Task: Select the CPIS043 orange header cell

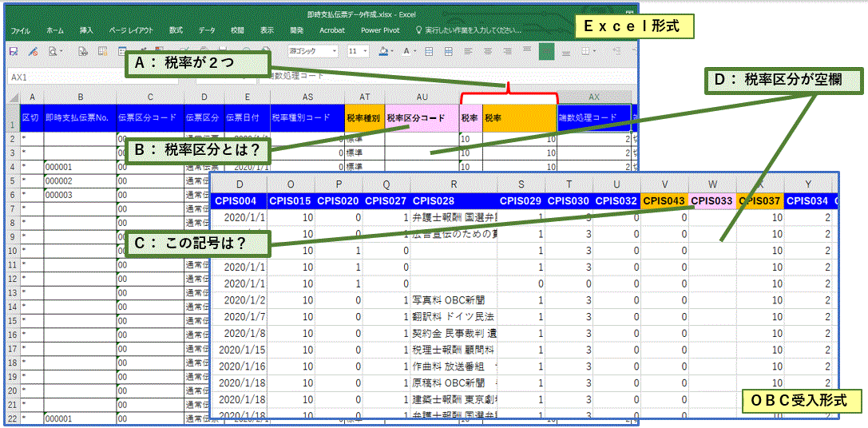Action: click(664, 200)
